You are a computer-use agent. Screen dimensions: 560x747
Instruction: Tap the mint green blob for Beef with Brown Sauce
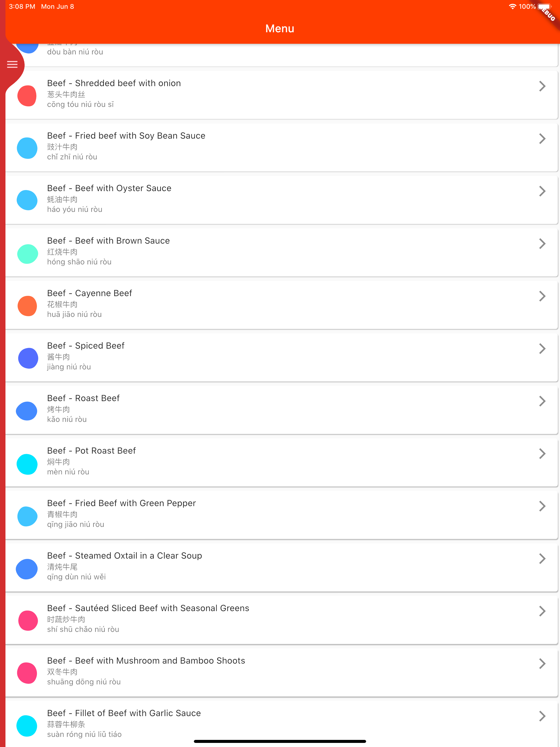[27, 254]
